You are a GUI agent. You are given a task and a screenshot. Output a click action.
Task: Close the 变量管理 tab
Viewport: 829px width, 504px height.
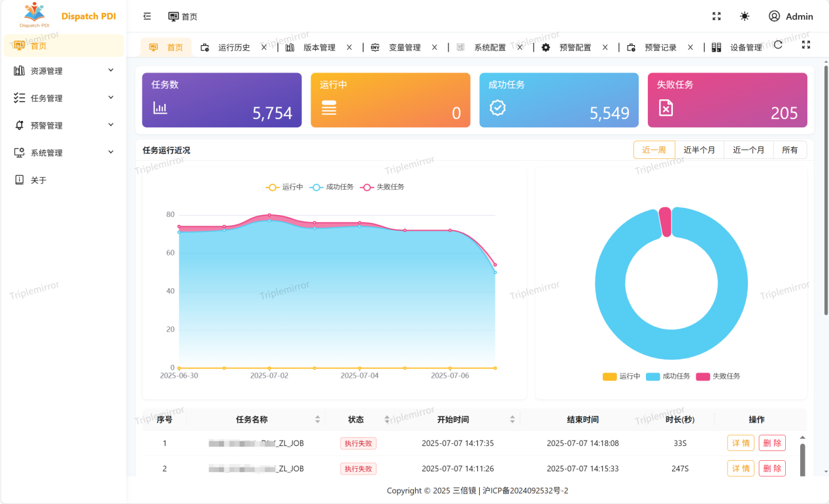tap(435, 47)
